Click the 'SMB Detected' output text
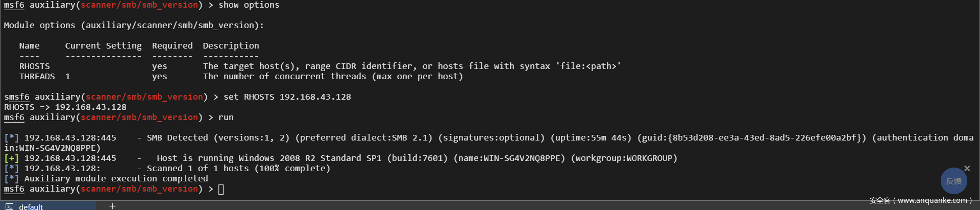 [x=177, y=138]
